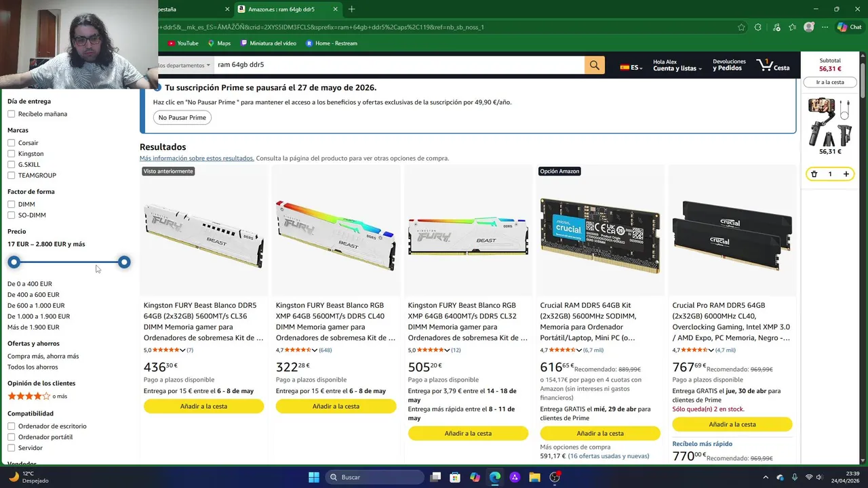Open the Wi-Fi network tray icon
Image resolution: width=868 pixels, height=488 pixels.
[x=808, y=477]
